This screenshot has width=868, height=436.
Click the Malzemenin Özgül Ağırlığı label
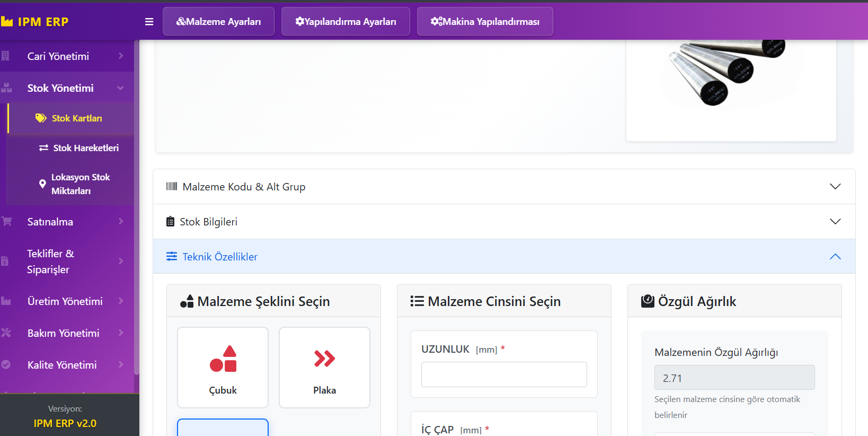[716, 352]
